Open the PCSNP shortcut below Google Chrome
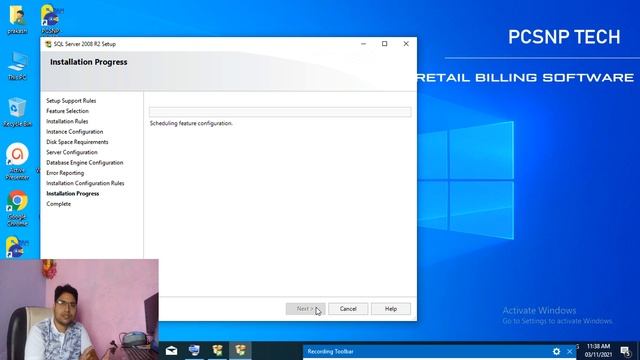This screenshot has height=360, width=640. (18, 247)
